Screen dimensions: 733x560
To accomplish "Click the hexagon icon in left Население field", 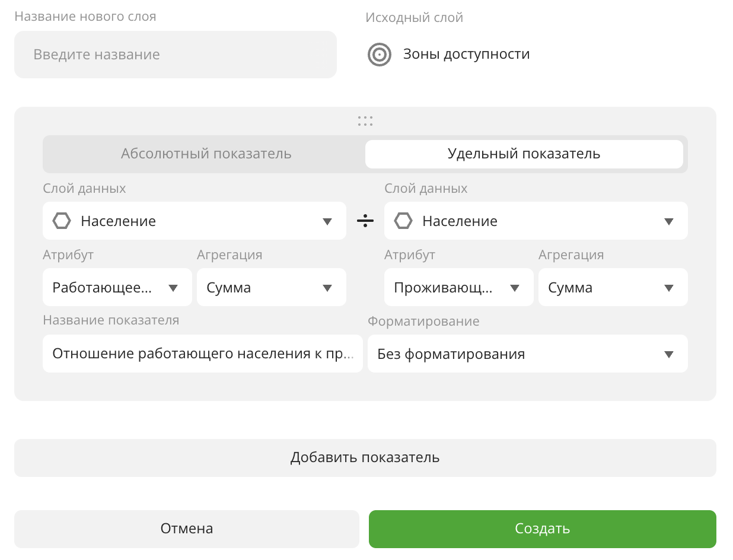I will pyautogui.click(x=62, y=221).
